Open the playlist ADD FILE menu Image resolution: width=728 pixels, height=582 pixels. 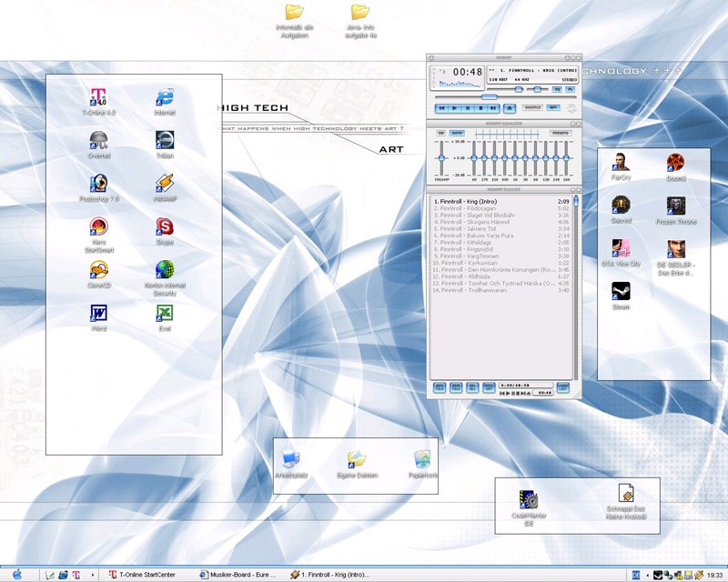click(440, 387)
